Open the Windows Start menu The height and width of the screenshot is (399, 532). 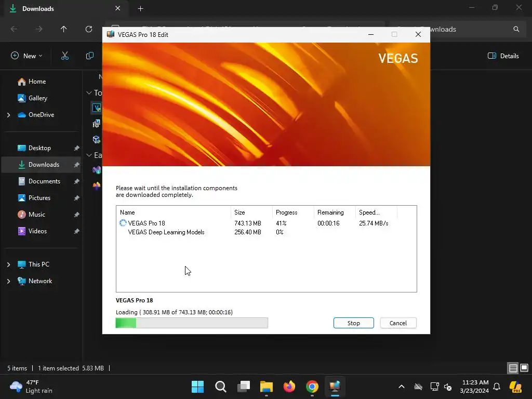point(198,387)
